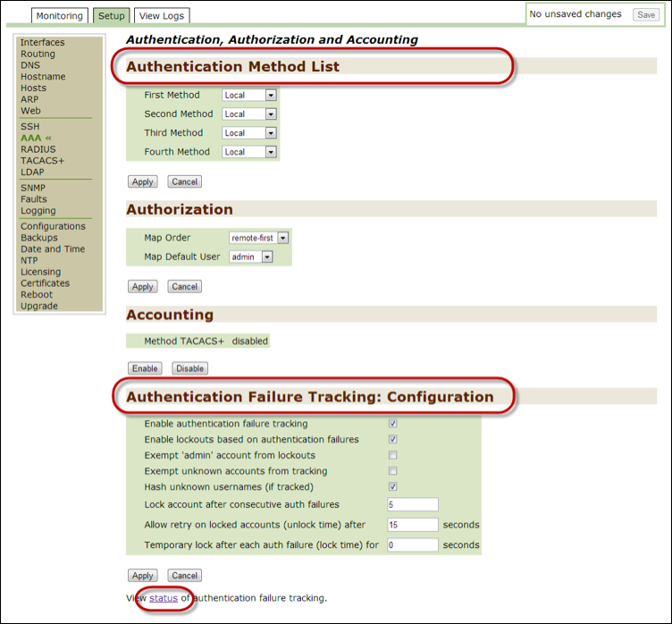Open RADIUS in the sidebar
Viewport: 672px width, 624px height.
pos(38,149)
